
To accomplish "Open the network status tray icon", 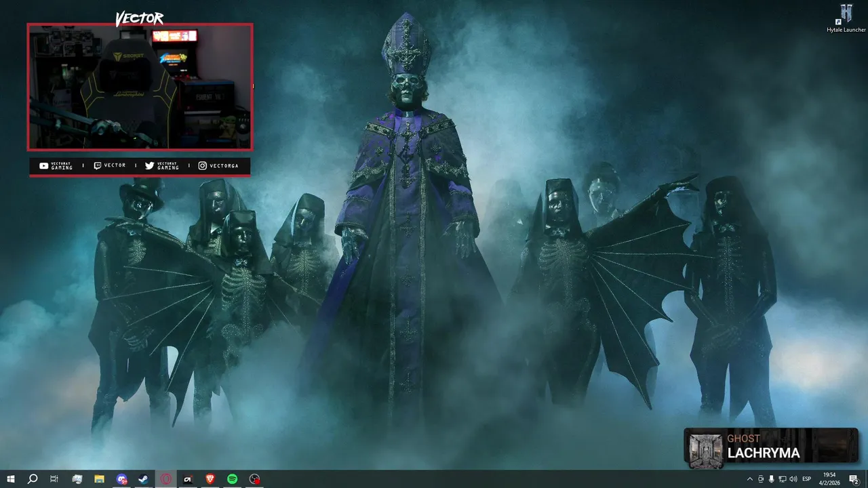I will coord(782,479).
